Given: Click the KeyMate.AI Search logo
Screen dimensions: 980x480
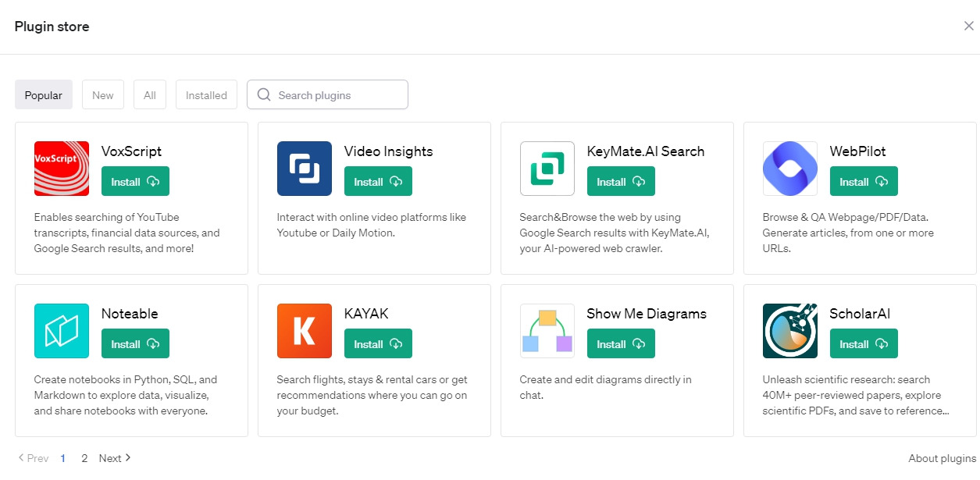Looking at the screenshot, I should (547, 169).
